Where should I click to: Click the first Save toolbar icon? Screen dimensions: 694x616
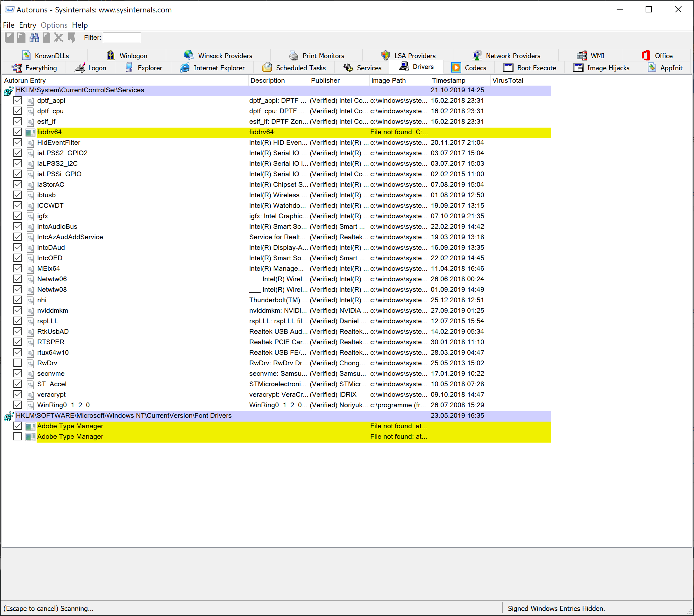click(x=10, y=38)
